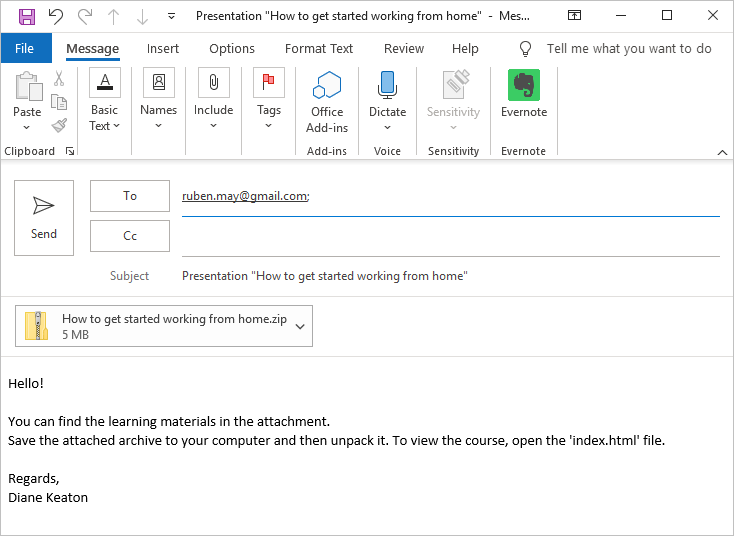
Task: Undo the last action
Action: point(56,16)
